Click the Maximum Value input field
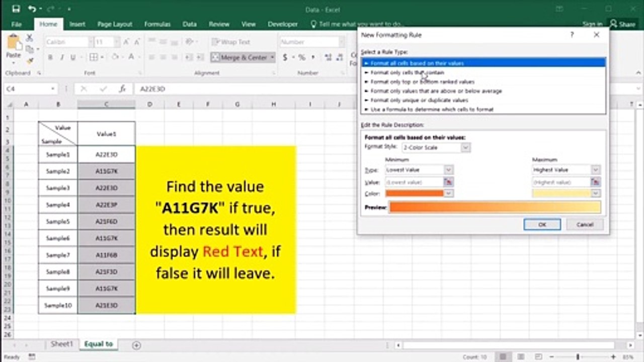 (561, 182)
